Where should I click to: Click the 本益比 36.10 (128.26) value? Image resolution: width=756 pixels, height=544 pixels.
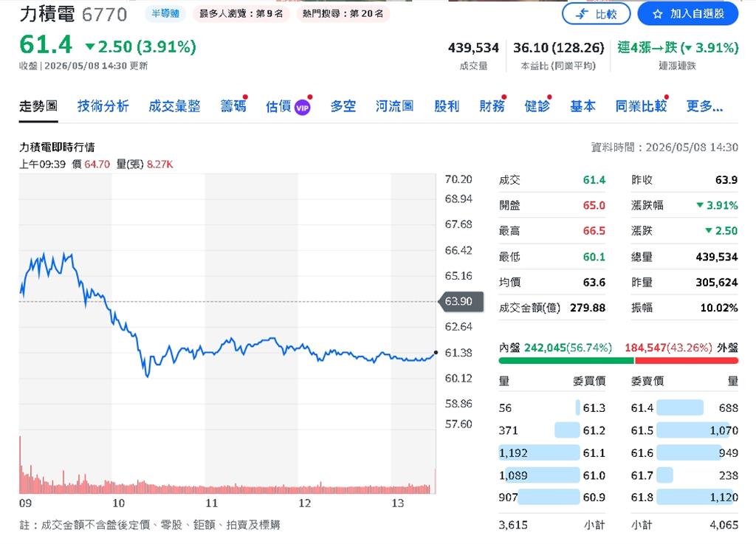(558, 48)
